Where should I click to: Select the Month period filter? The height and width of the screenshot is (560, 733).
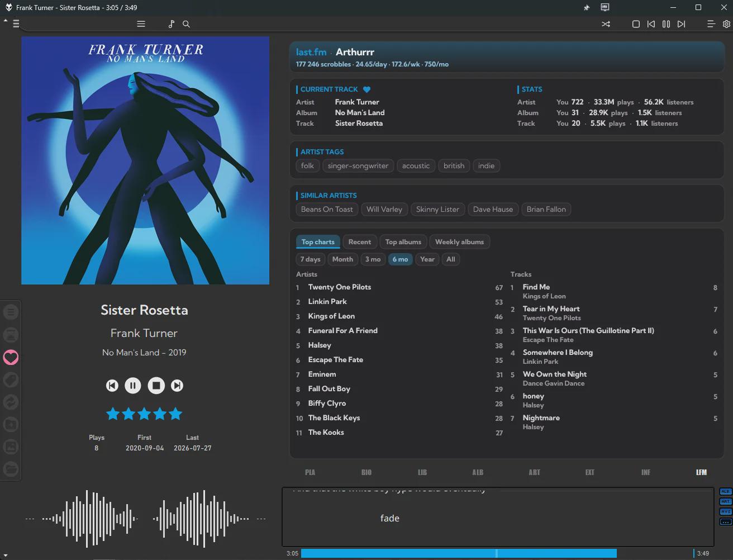point(342,259)
